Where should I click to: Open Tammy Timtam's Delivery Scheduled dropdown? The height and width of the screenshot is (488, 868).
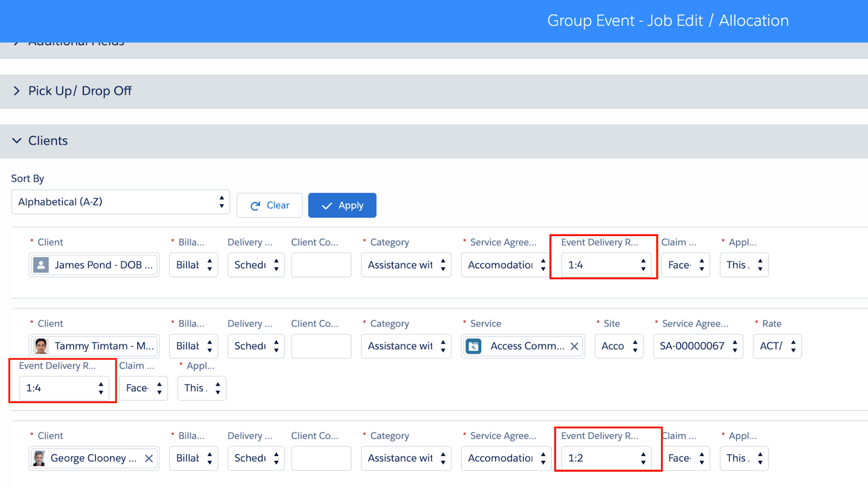click(256, 346)
